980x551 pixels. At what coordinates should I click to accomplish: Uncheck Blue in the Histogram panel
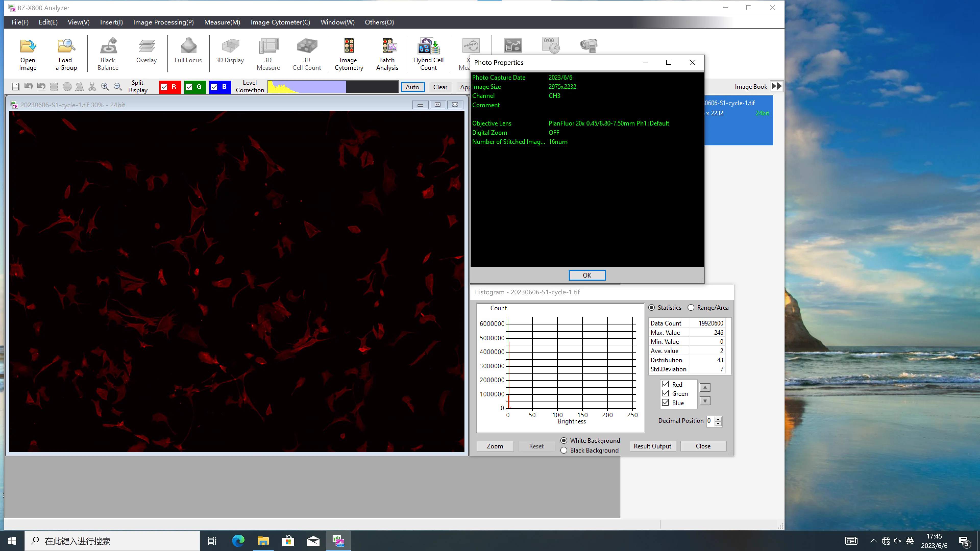click(x=665, y=402)
